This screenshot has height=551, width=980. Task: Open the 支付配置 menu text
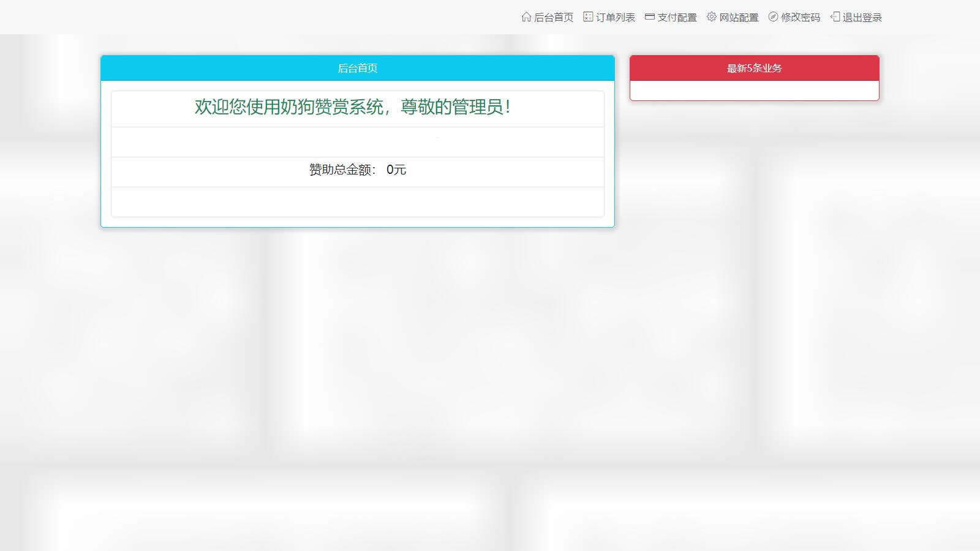click(x=677, y=18)
